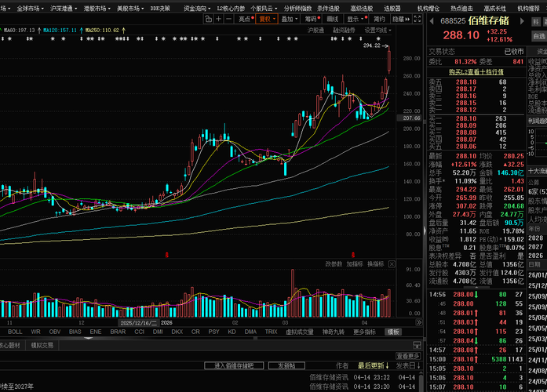Open L2核心内参 menu item
Image resolution: width=547 pixels, height=392 pixels.
(x=231, y=9)
